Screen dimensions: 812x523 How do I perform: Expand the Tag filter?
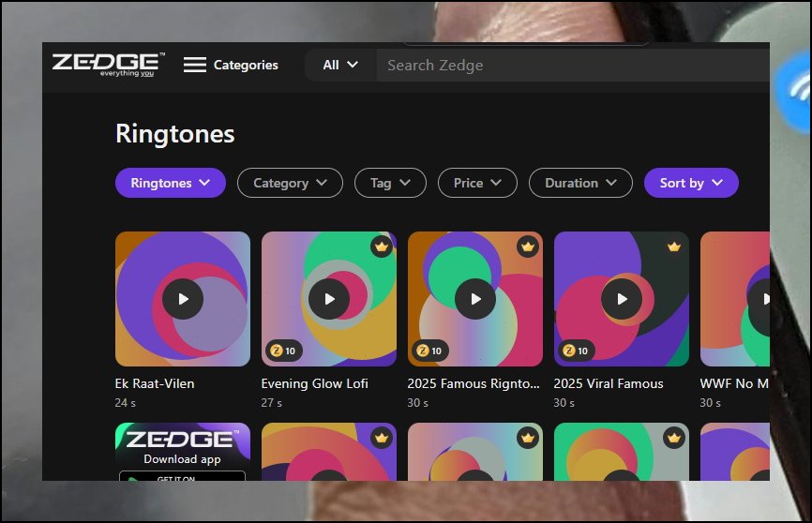tap(390, 183)
